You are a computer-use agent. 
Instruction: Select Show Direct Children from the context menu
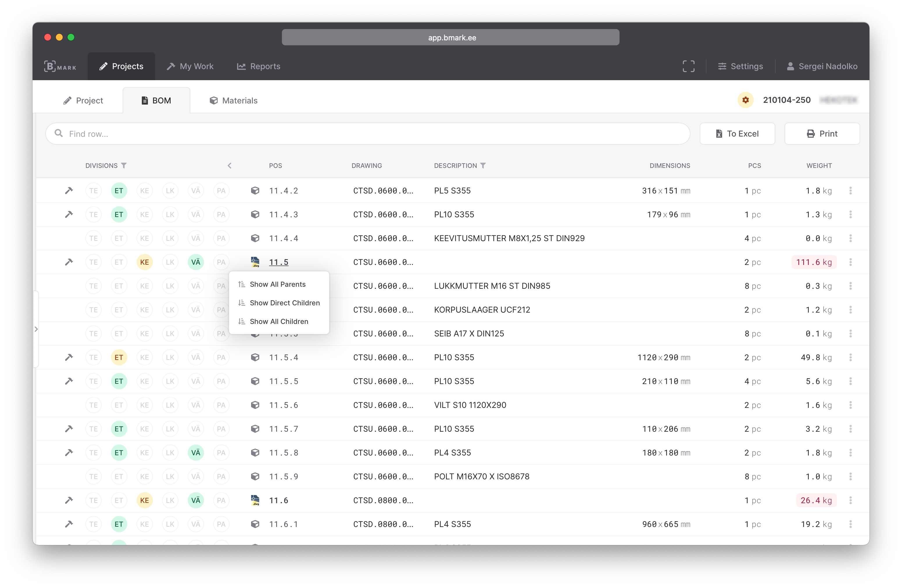[x=284, y=303]
